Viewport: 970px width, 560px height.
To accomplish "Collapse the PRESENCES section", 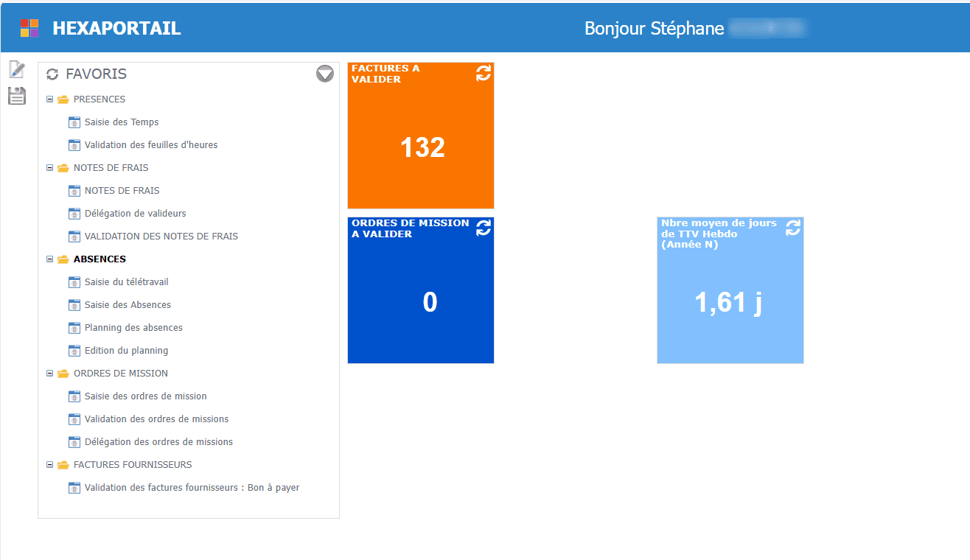I will coord(48,99).
